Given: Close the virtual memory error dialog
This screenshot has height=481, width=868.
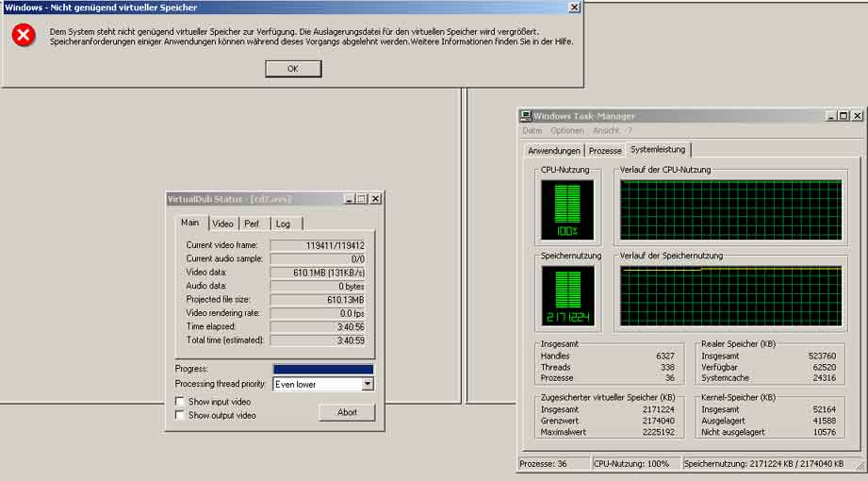Looking at the screenshot, I should (575, 8).
